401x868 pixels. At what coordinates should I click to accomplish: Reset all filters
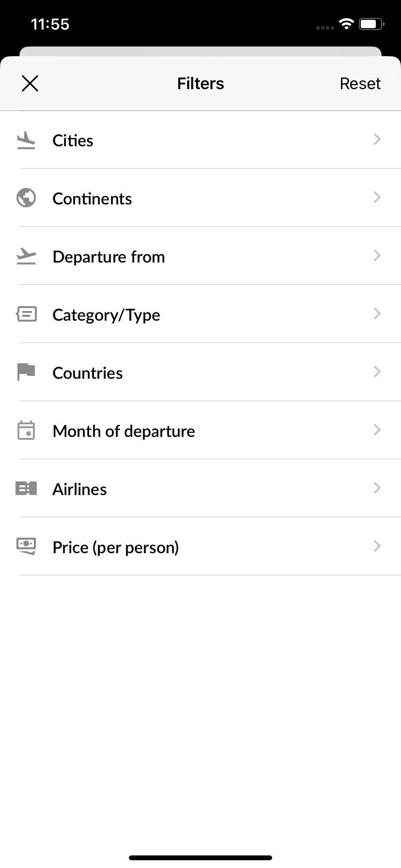[360, 83]
